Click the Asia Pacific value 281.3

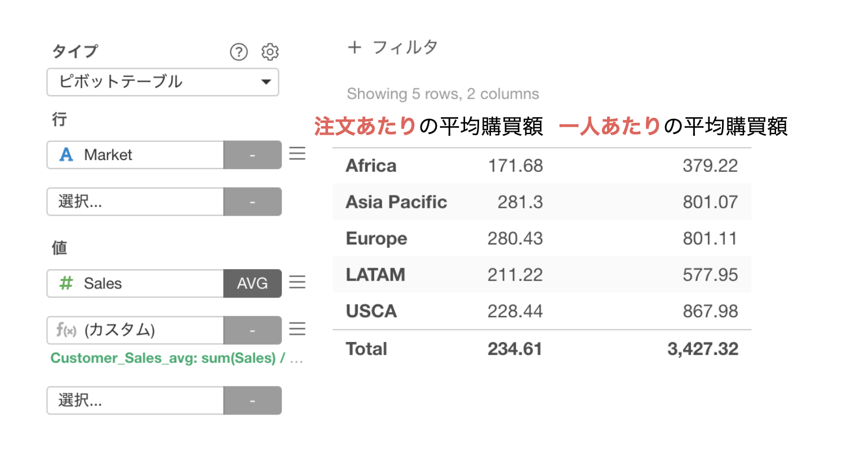pyautogui.click(x=520, y=202)
